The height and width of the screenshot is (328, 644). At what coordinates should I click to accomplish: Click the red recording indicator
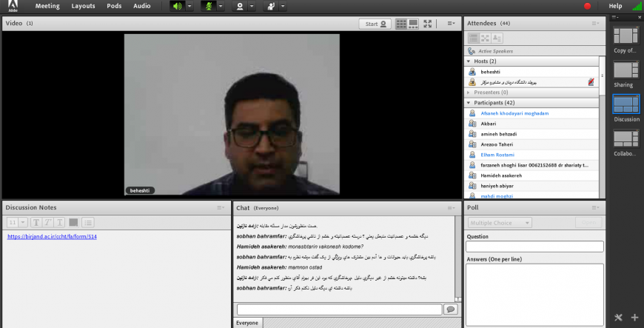click(587, 6)
